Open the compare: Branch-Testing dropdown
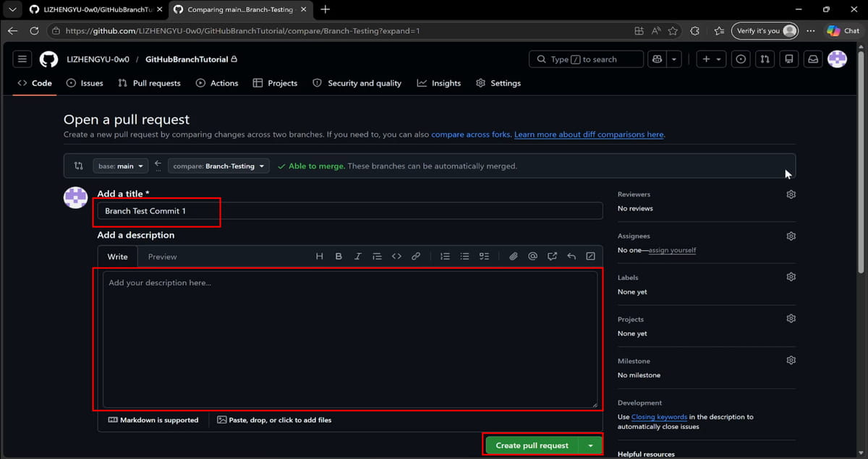The image size is (868, 459). point(218,166)
